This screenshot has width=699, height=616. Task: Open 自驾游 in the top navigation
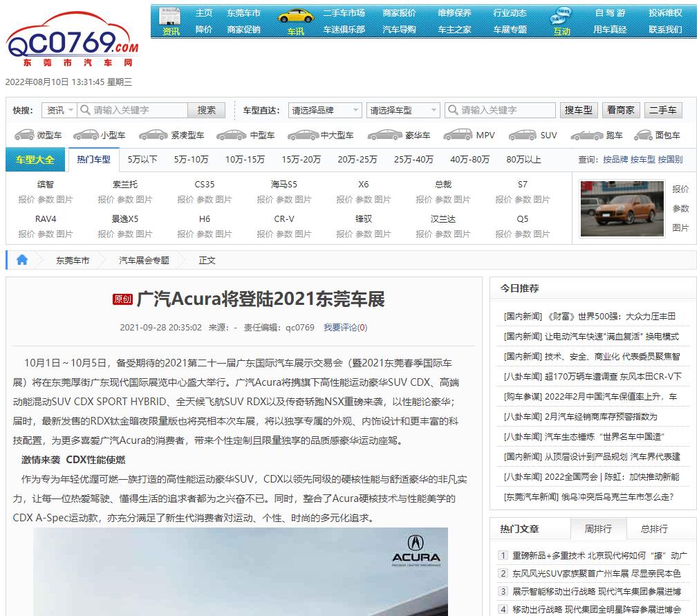pos(610,13)
